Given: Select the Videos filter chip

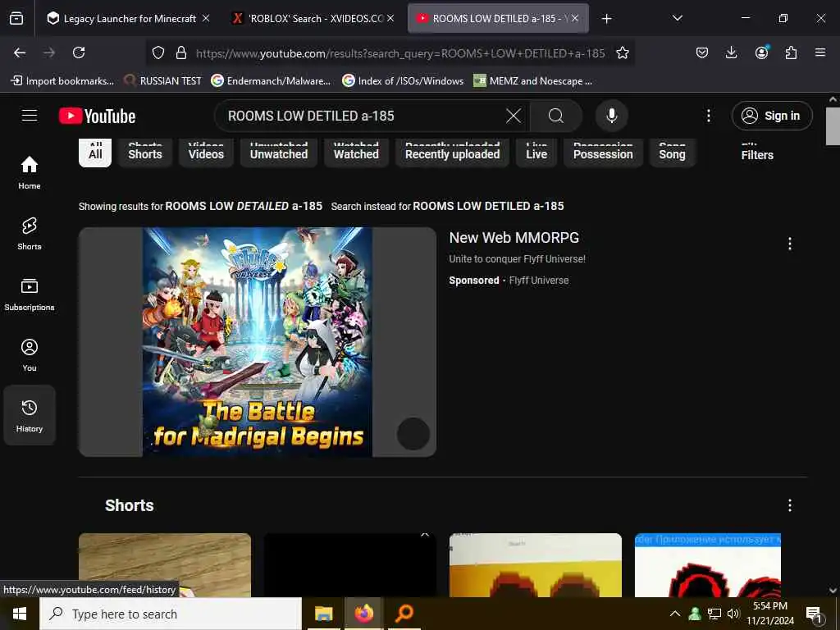Looking at the screenshot, I should tap(206, 153).
